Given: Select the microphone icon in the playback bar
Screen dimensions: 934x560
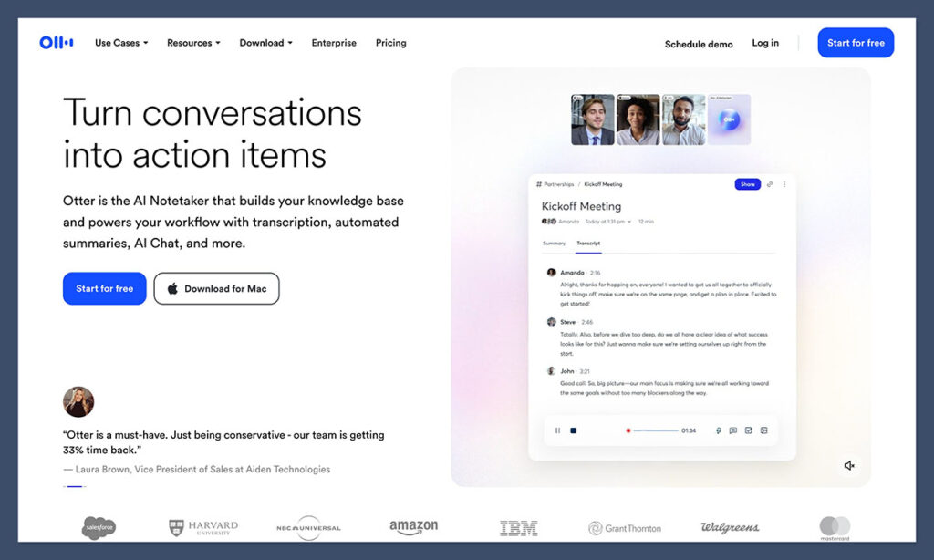Looking at the screenshot, I should [718, 429].
